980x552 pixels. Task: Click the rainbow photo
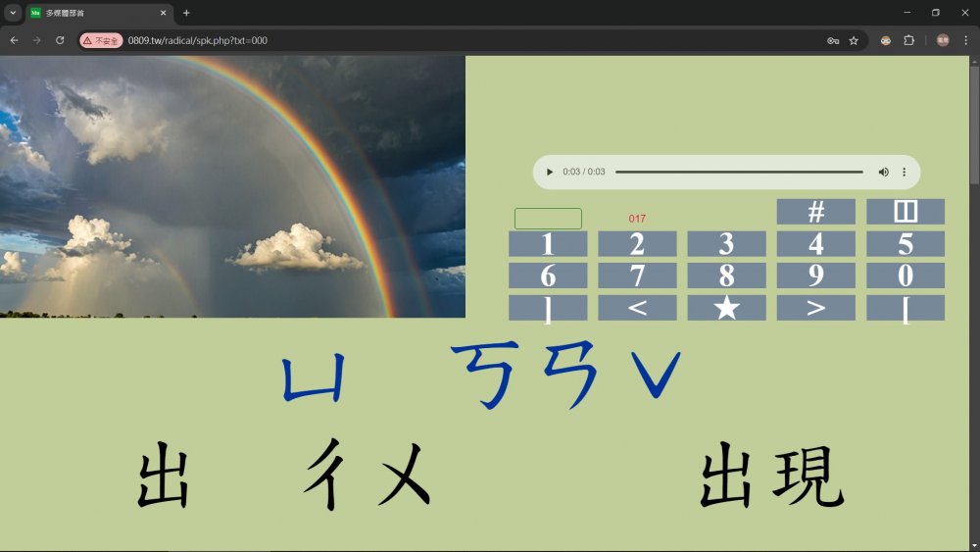point(232,186)
